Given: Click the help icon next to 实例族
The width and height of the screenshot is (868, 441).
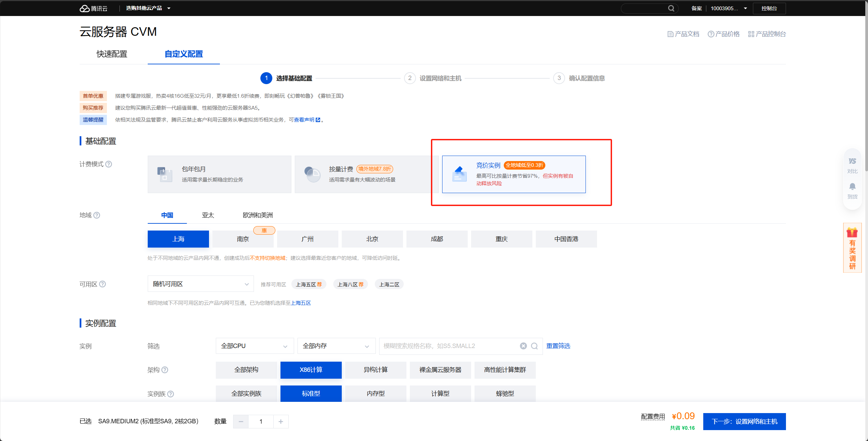Looking at the screenshot, I should point(171,394).
